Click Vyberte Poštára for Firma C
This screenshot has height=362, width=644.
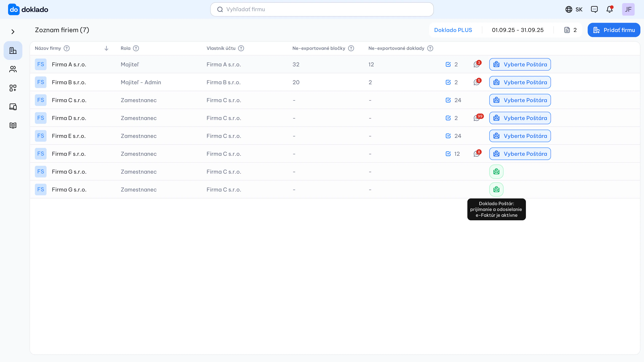pyautogui.click(x=520, y=100)
